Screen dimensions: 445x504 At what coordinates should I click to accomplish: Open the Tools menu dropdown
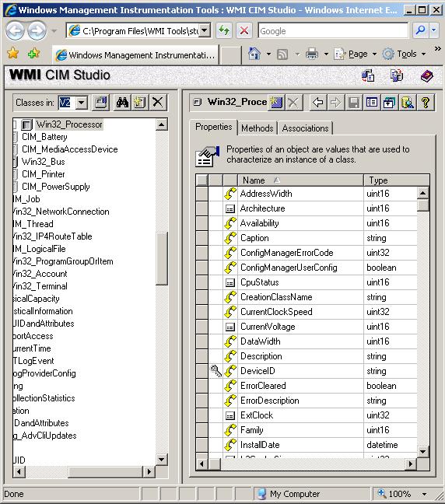(x=405, y=54)
